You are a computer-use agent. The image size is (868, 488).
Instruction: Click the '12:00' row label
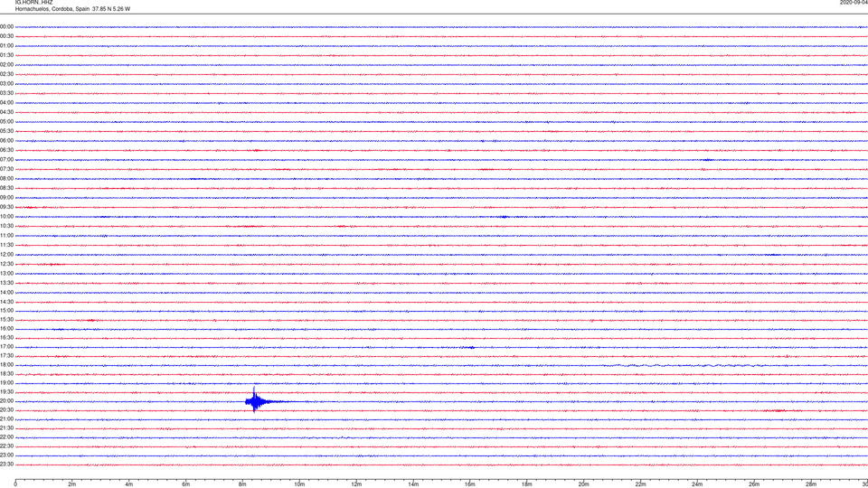[6, 255]
